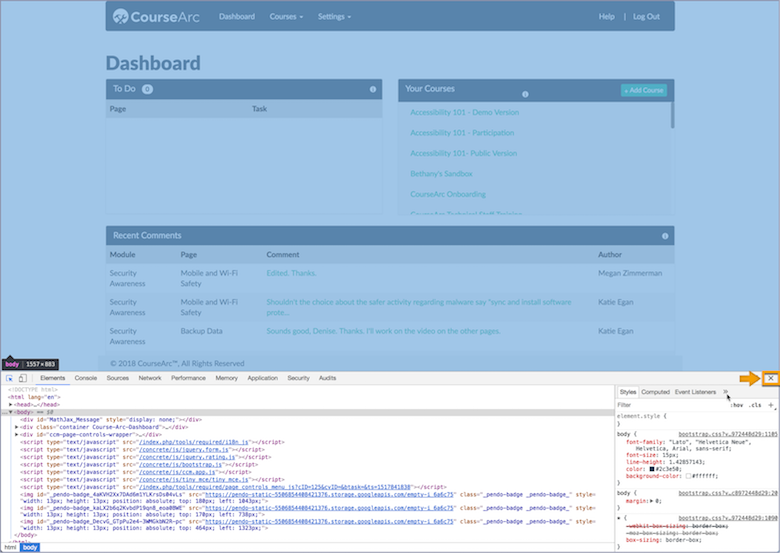
Task: Click the color #2c3e50 swatch
Action: [x=652, y=469]
